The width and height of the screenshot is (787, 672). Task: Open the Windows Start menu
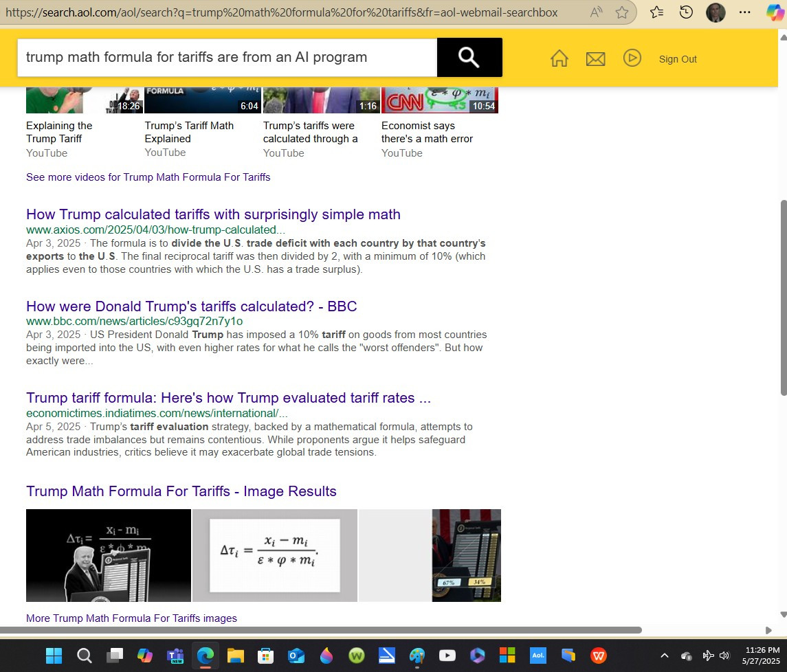tap(54, 656)
